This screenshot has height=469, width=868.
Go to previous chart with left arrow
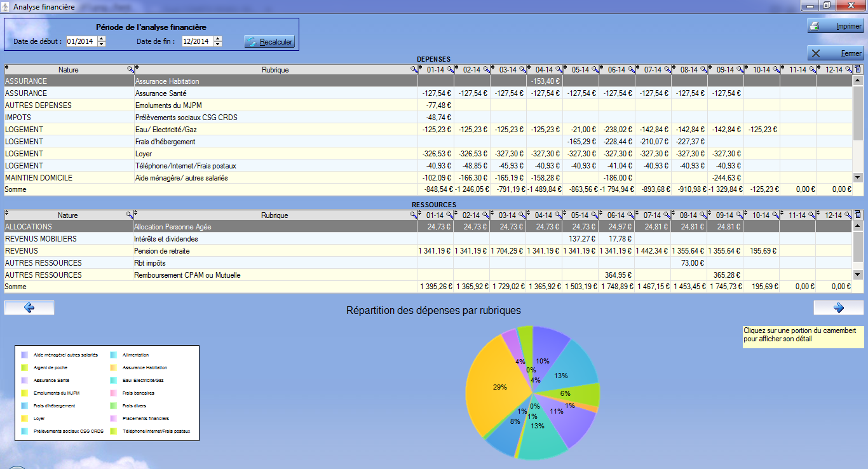click(29, 308)
